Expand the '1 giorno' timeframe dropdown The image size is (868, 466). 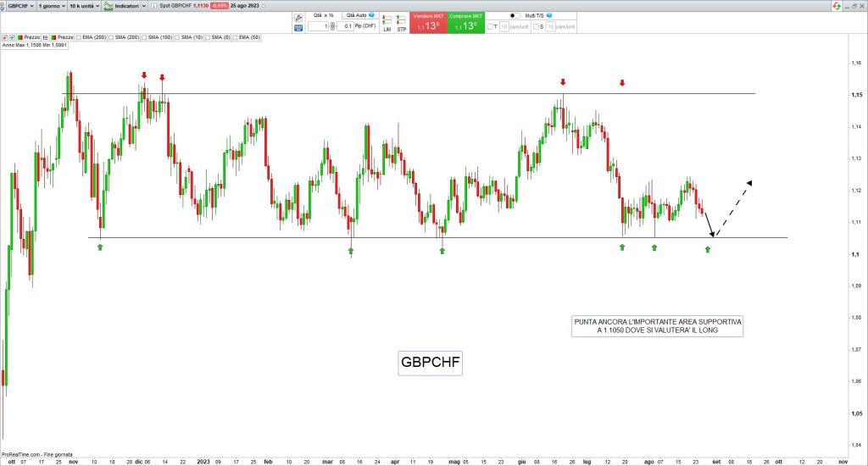(52, 6)
